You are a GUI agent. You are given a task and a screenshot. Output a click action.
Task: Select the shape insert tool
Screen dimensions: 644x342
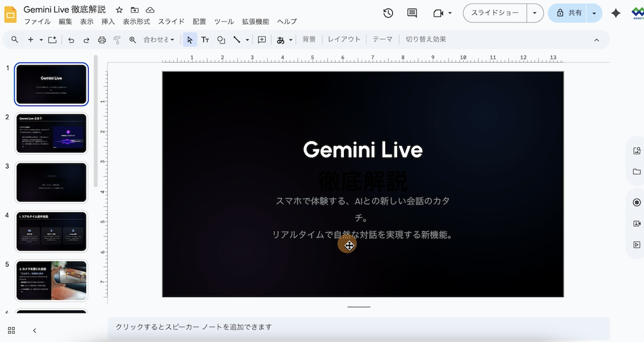pos(221,40)
